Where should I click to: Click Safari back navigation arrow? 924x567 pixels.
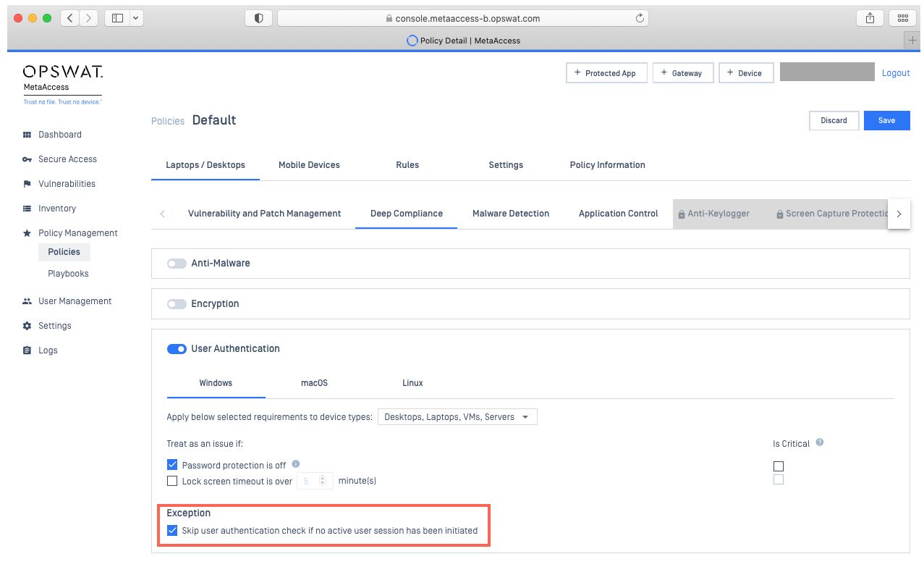[x=69, y=18]
